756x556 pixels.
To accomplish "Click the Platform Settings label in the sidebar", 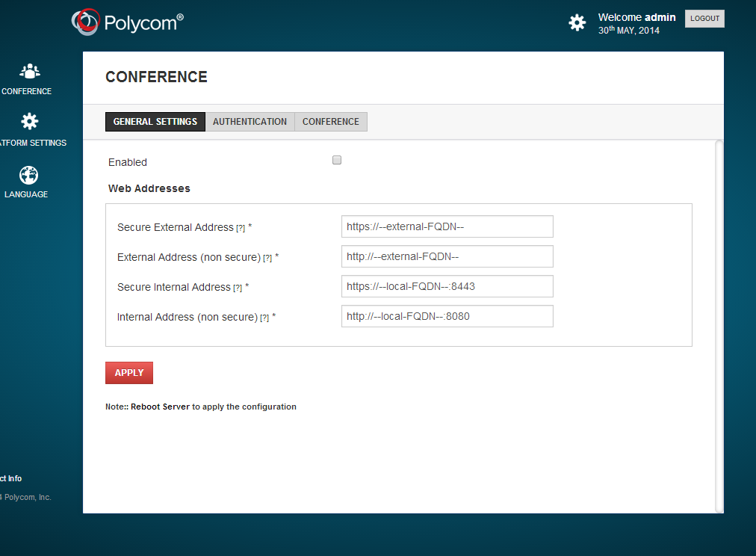I will click(33, 143).
